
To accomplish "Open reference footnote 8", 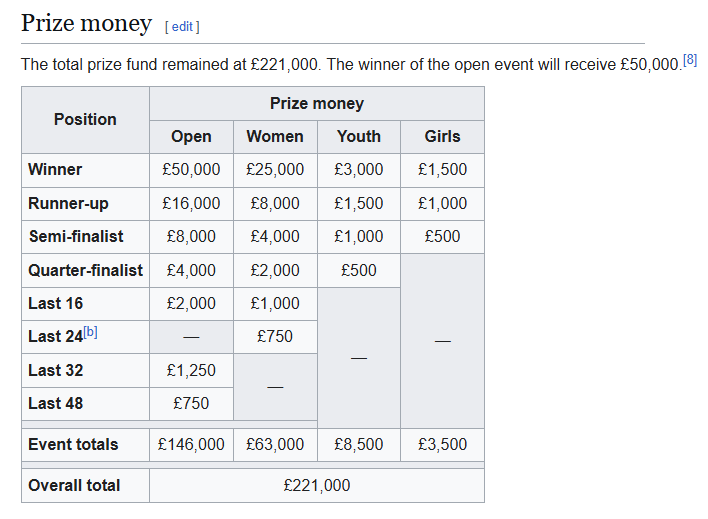I will click(x=690, y=60).
